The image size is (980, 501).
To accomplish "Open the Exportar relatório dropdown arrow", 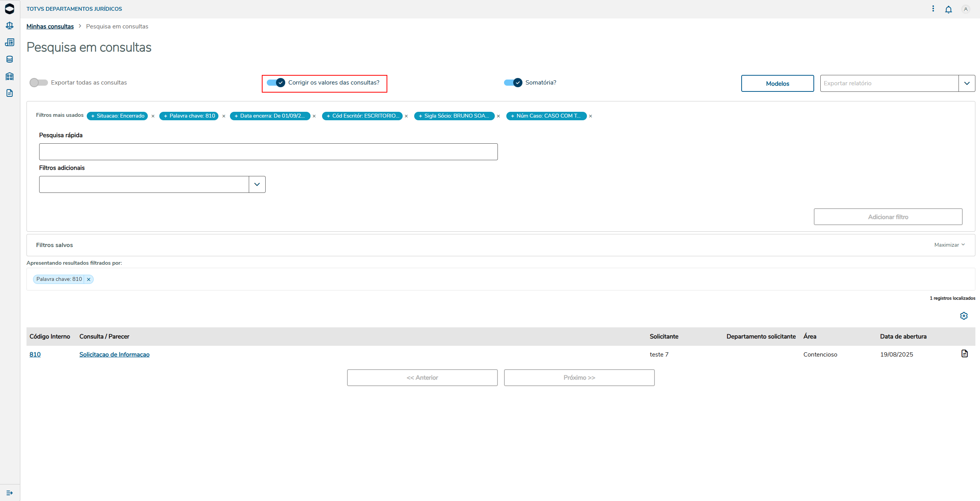I will pyautogui.click(x=967, y=83).
